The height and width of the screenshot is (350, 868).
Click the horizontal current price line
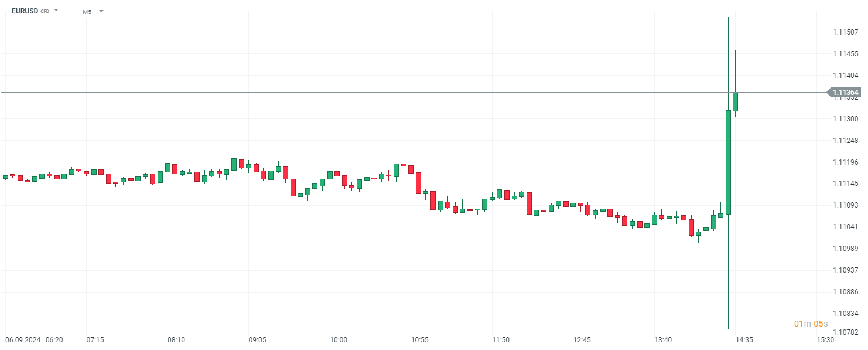(410, 93)
